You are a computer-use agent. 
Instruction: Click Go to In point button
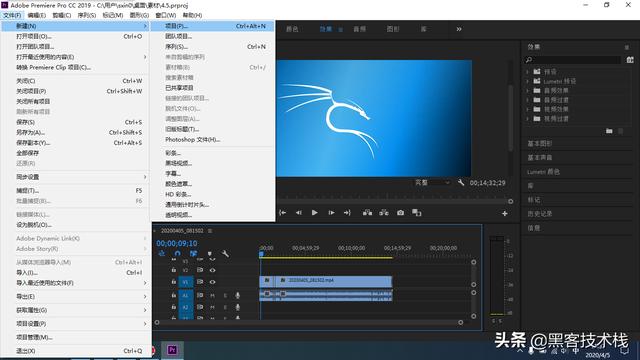pyautogui.click(x=282, y=213)
